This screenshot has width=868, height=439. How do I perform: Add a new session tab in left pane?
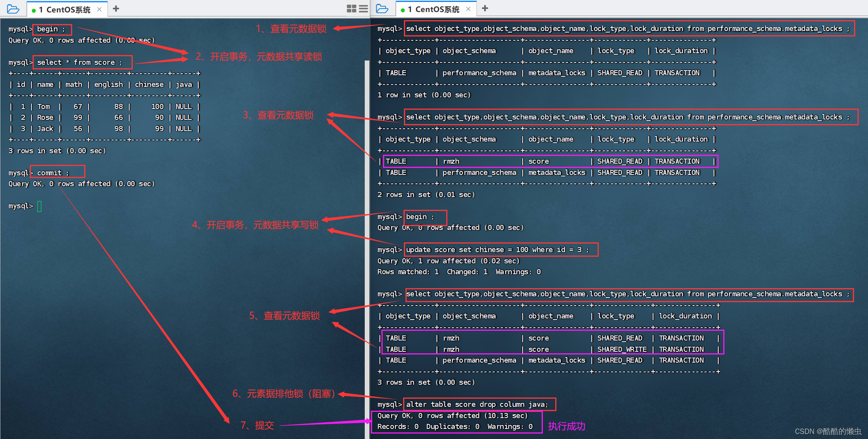tap(116, 9)
